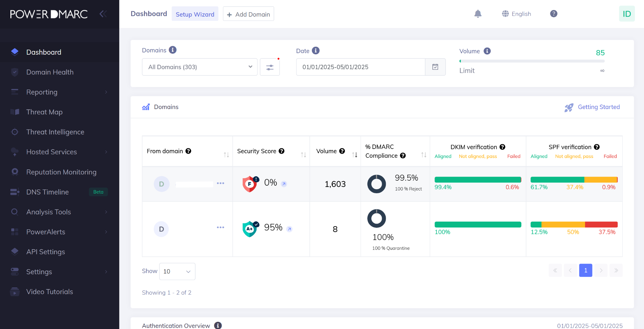This screenshot has width=644, height=329.
Task: Click the date range input field
Action: click(x=361, y=67)
